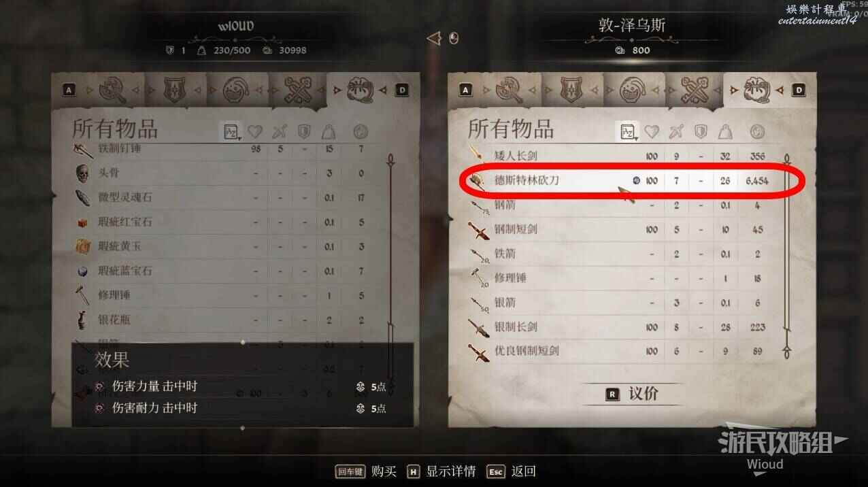Screen dimensions: 868x487
Task: Click the 议价 haggle button
Action: [632, 394]
